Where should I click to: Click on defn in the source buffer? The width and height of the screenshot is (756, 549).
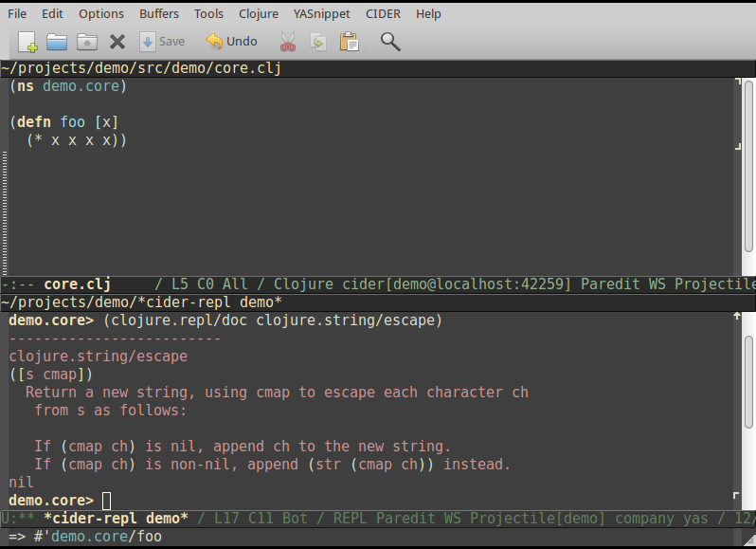(34, 122)
